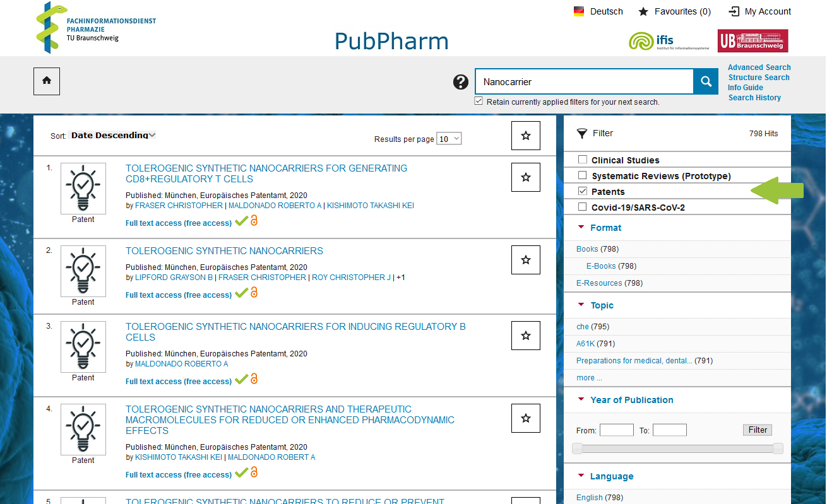827x504 pixels.
Task: Enable the Clinical Studies filter
Action: click(x=583, y=160)
